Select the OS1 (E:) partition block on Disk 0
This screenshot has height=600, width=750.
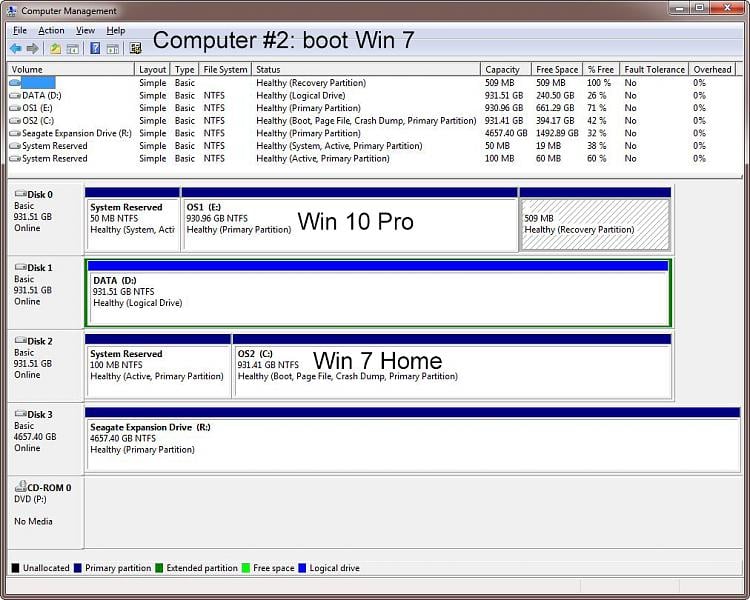[350, 220]
